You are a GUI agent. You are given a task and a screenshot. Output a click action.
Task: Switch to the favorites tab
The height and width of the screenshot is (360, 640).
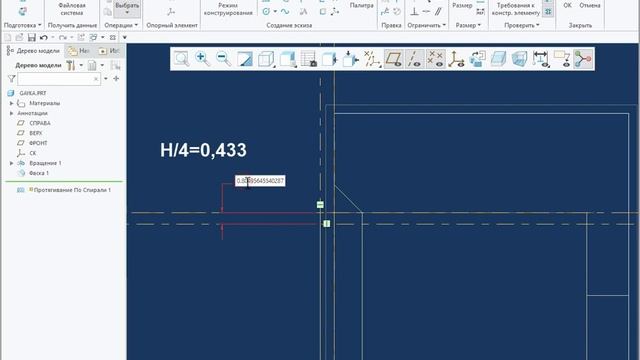click(x=109, y=51)
